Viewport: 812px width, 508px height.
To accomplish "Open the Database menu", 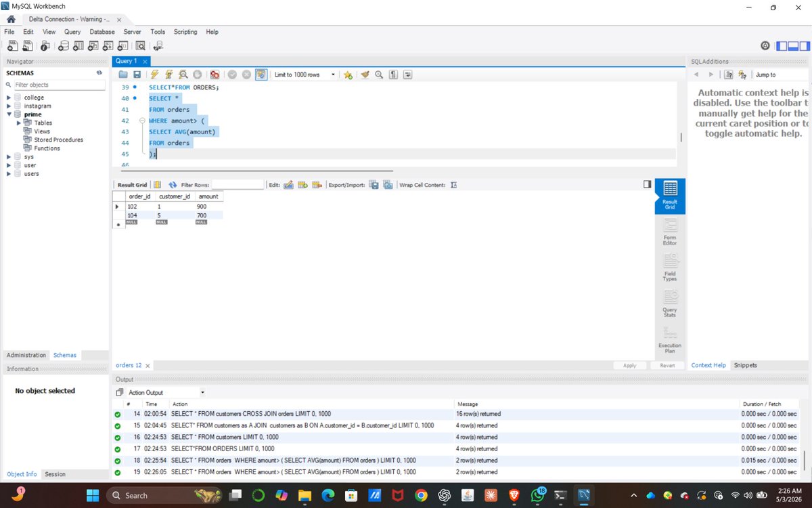I will pyautogui.click(x=102, y=32).
